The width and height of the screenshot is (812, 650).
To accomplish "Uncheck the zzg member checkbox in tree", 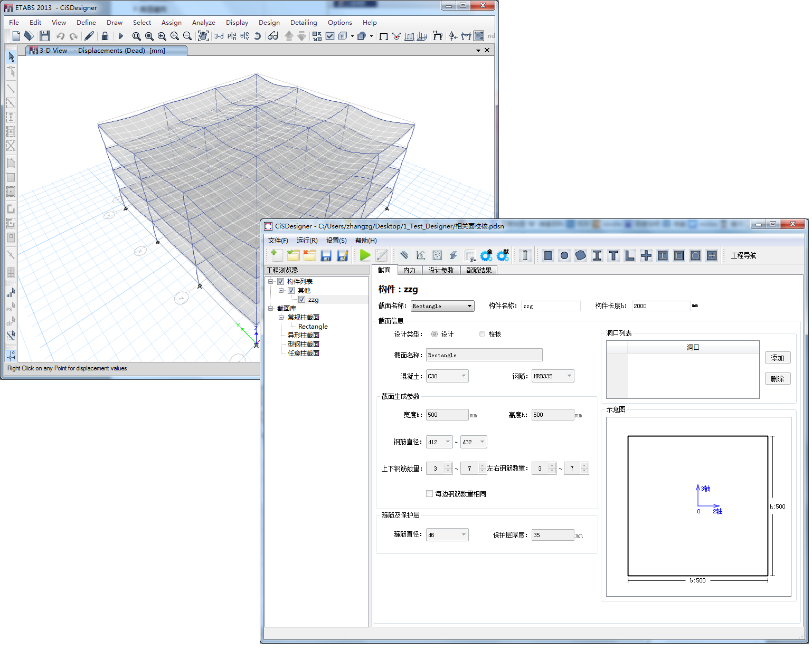I will 301,300.
